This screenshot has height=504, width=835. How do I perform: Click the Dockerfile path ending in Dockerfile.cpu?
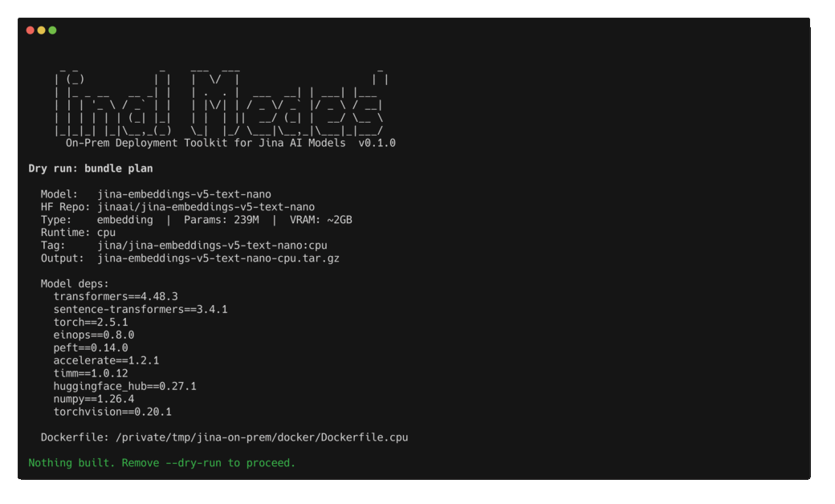point(262,437)
